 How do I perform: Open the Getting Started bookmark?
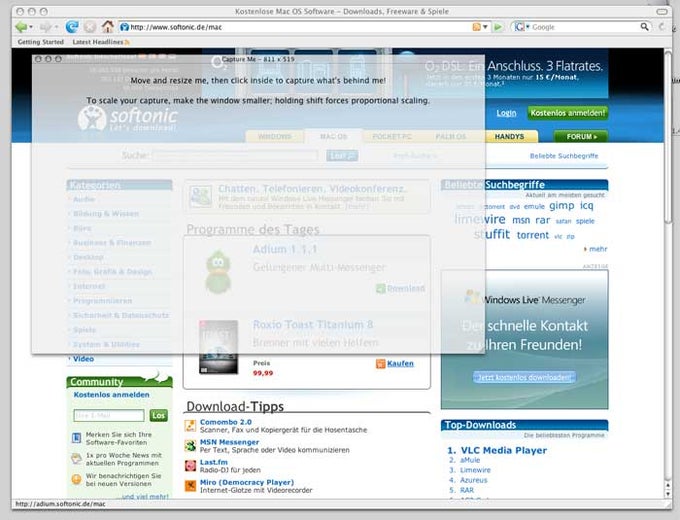point(41,42)
